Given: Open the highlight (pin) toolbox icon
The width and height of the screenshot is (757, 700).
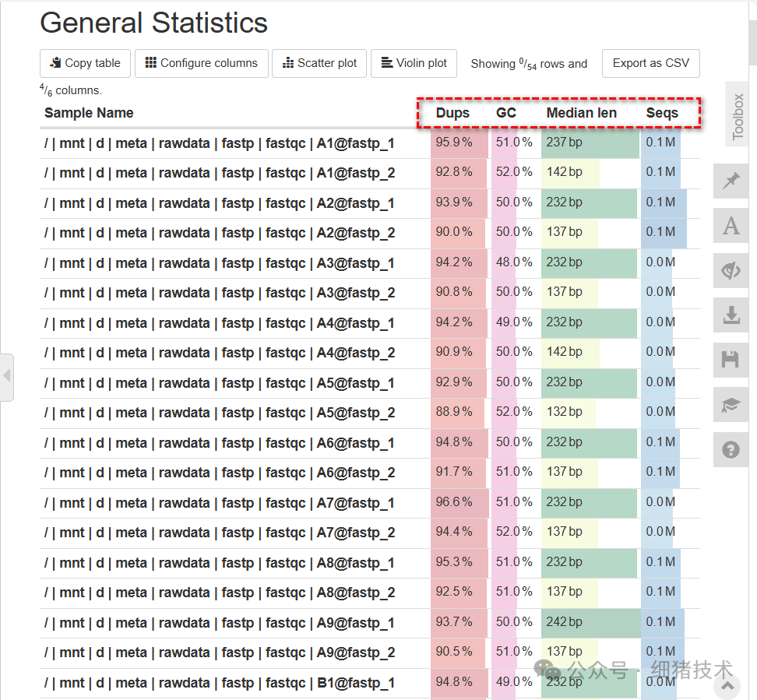Looking at the screenshot, I should [x=731, y=181].
